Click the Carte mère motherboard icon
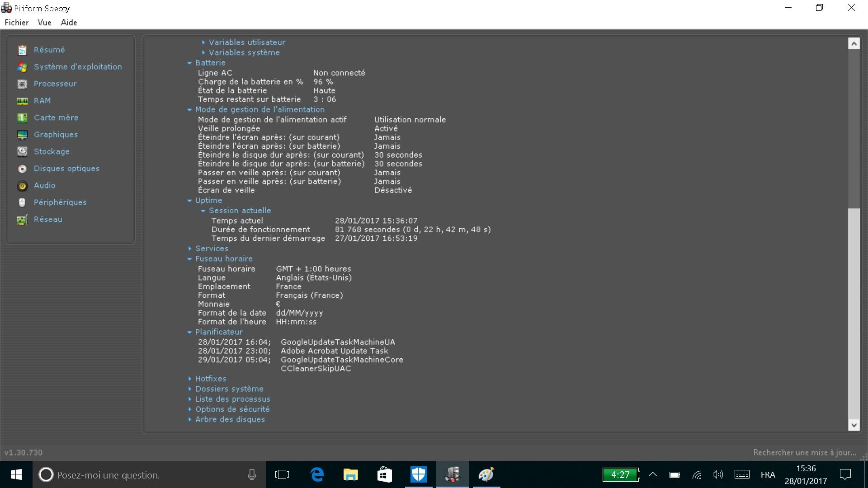The image size is (868, 488). click(22, 117)
